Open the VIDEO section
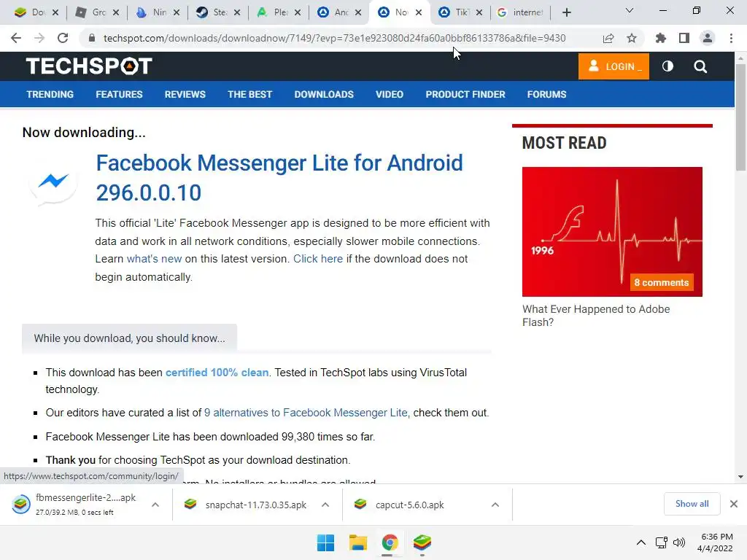 (x=390, y=94)
